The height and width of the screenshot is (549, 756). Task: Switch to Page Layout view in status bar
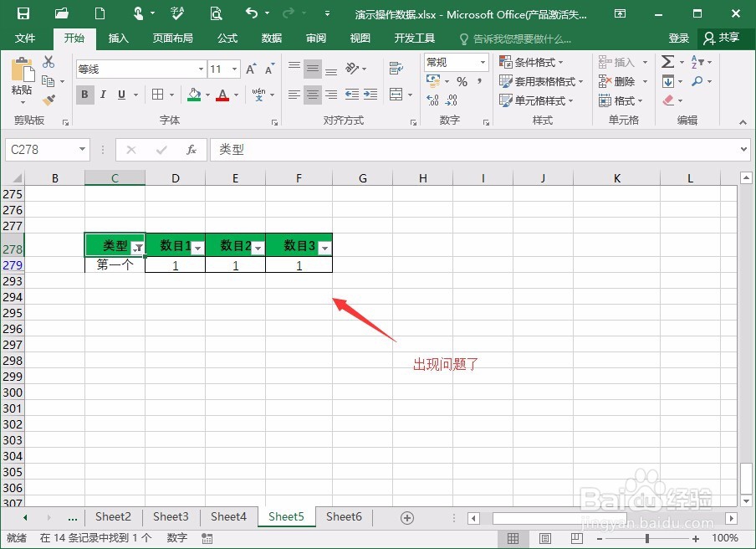[x=544, y=538]
